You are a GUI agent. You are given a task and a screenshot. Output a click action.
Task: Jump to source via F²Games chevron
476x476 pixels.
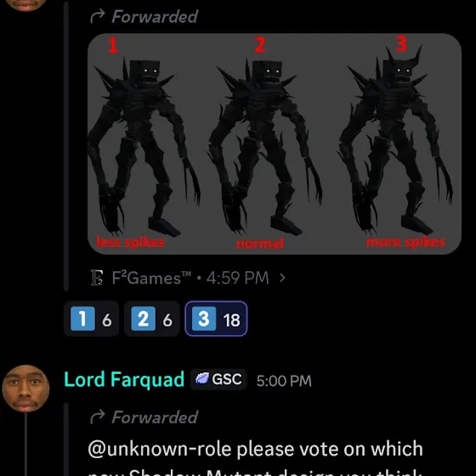pos(282,278)
